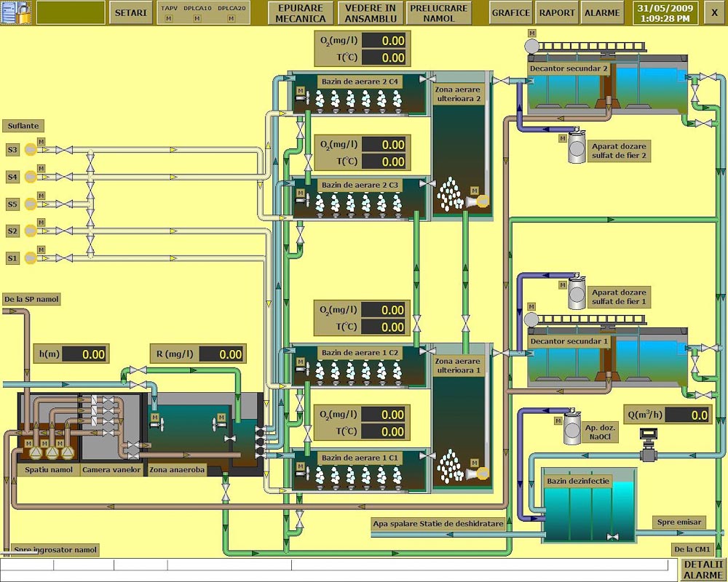The width and height of the screenshot is (728, 582).
Task: Click the lock login icon
Action: click(x=16, y=12)
